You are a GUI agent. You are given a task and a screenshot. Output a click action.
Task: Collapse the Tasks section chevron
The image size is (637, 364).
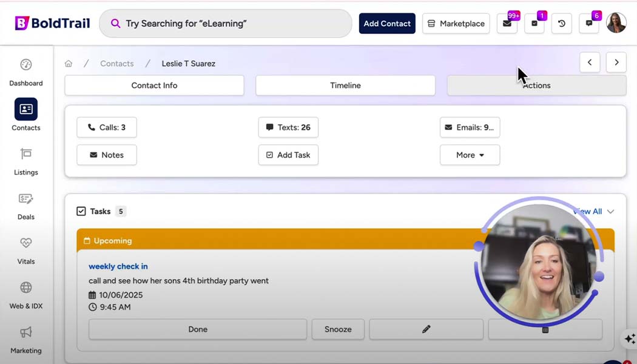click(x=610, y=212)
